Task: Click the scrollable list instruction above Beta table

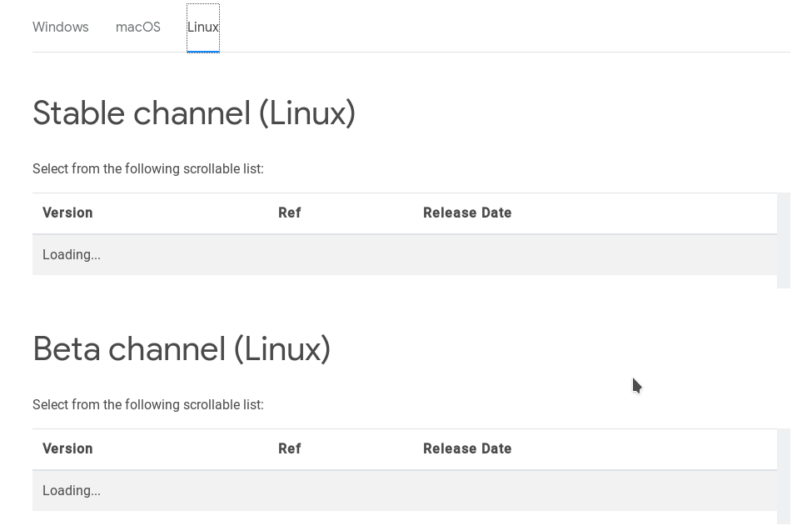Action: tap(148, 404)
